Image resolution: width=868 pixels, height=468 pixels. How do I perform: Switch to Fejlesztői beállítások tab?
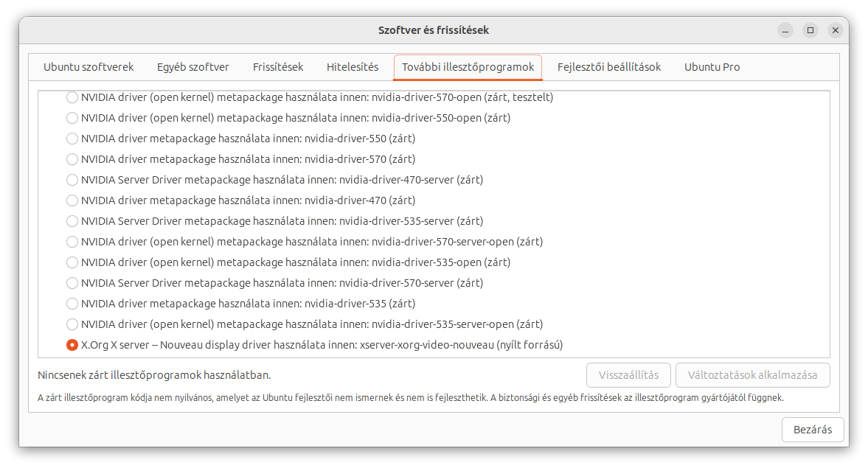coord(609,67)
